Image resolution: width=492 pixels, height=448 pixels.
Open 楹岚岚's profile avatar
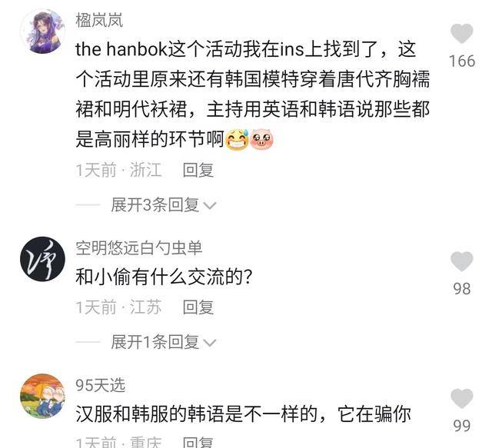pyautogui.click(x=43, y=32)
